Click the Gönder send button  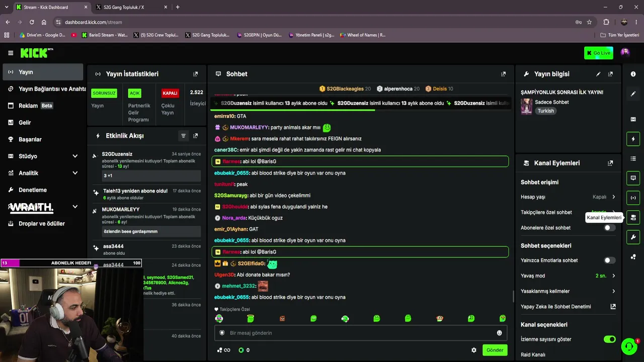495,350
